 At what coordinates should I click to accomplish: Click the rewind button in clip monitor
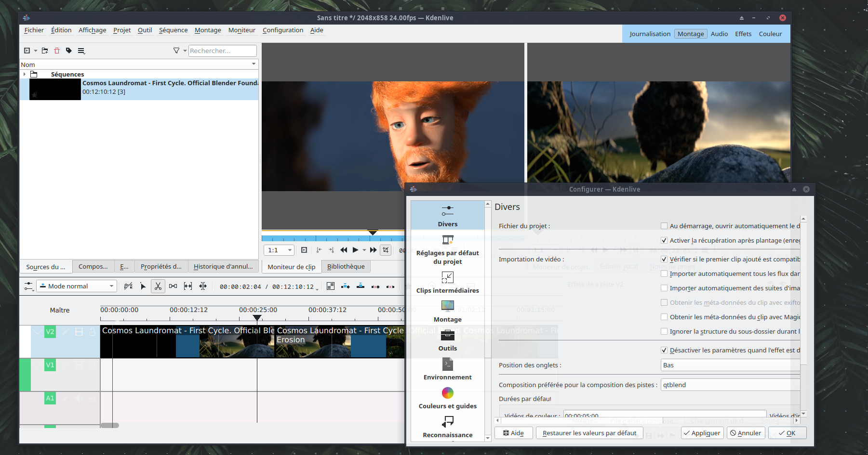click(344, 250)
